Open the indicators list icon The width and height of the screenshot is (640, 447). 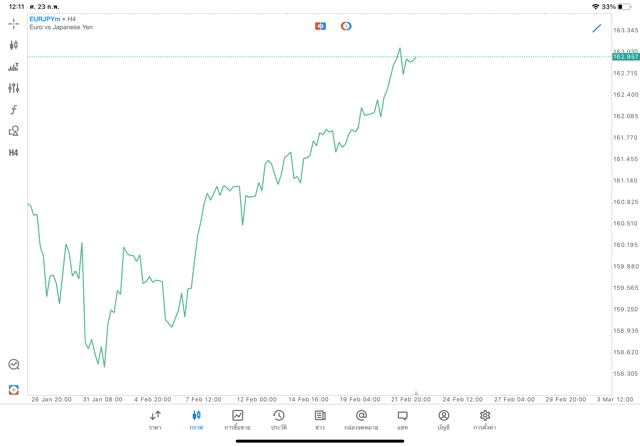[x=13, y=67]
